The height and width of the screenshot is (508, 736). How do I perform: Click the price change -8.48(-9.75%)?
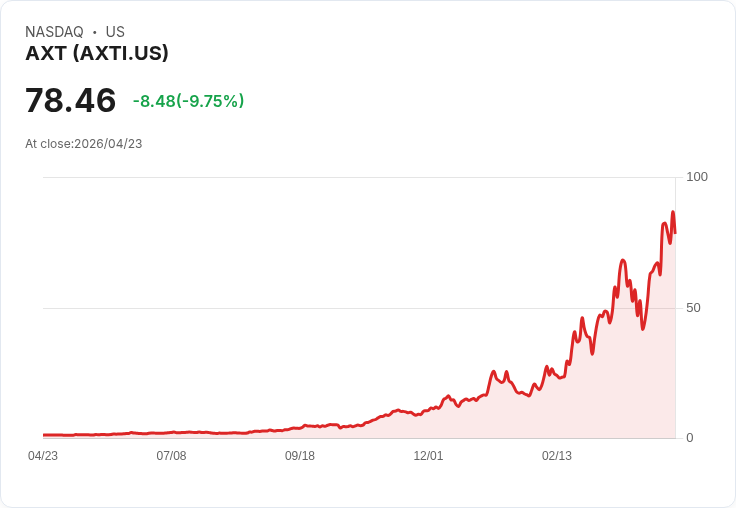click(x=188, y=101)
